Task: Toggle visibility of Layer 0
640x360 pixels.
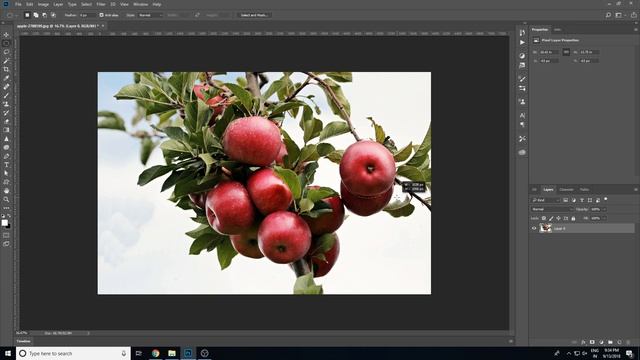Action: (534, 229)
